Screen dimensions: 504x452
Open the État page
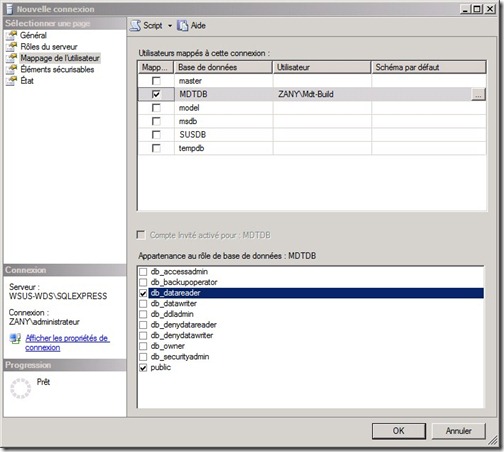27,81
